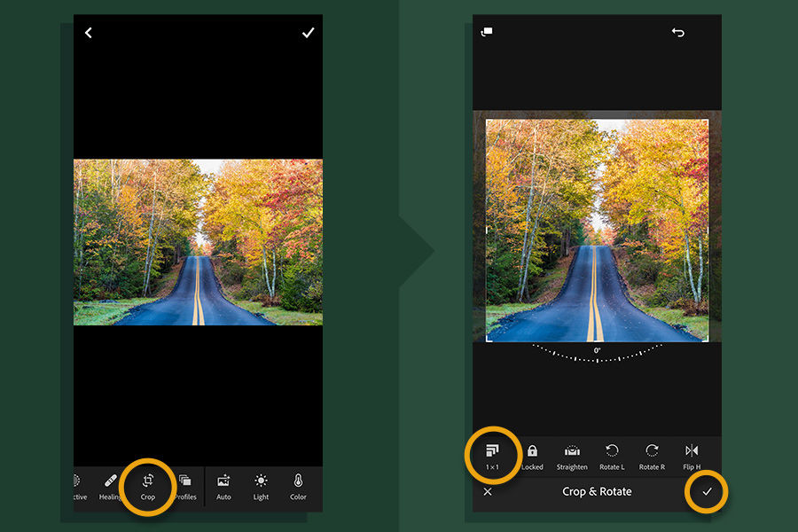Image resolution: width=798 pixels, height=532 pixels.
Task: Cancel cropping with the X button
Action: 489,491
